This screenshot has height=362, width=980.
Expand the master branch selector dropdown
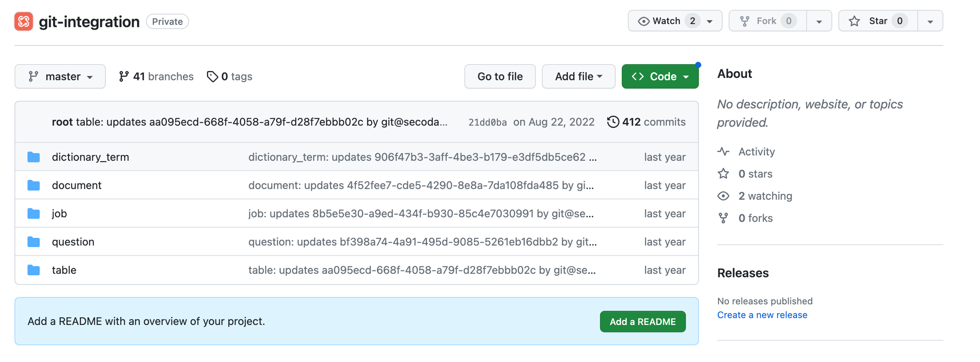point(60,77)
